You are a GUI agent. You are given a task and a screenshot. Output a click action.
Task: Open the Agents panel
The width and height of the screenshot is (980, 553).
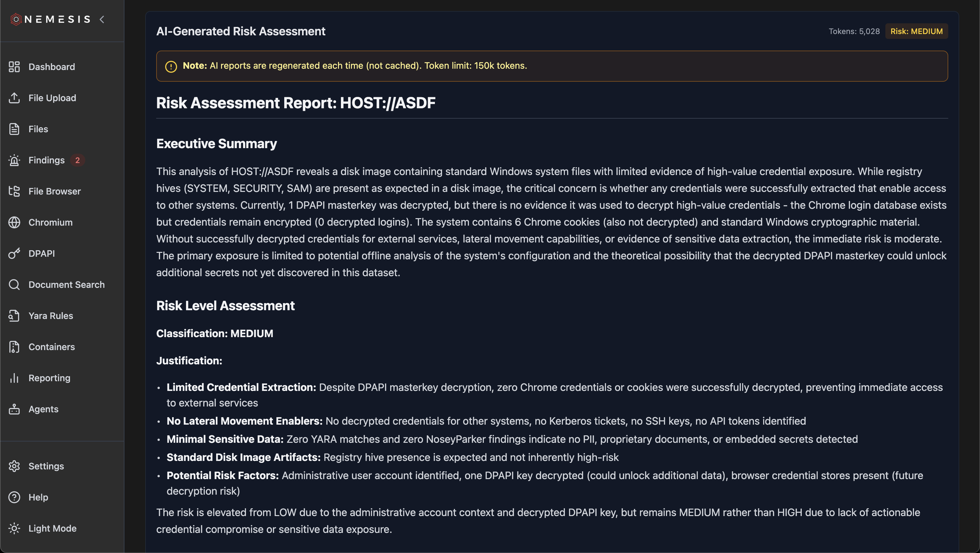(x=43, y=409)
